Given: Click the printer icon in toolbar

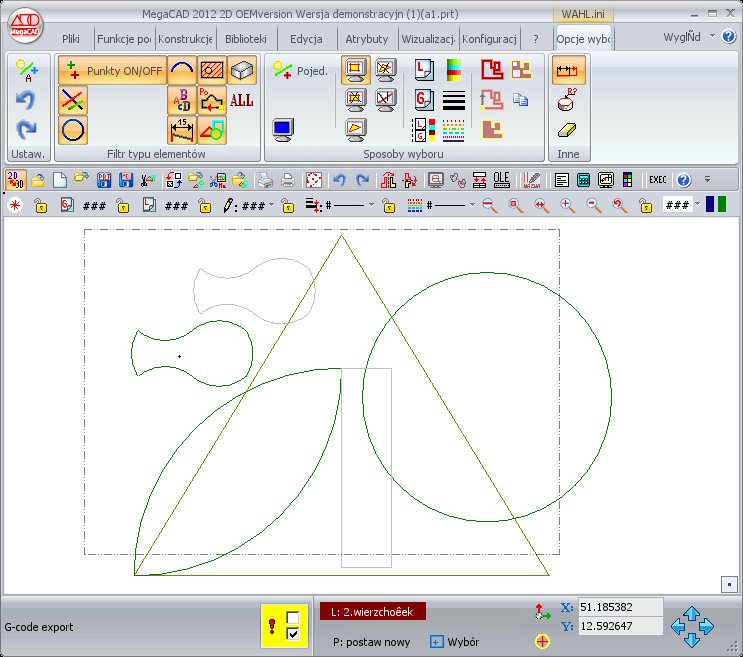Looking at the screenshot, I should pos(265,180).
